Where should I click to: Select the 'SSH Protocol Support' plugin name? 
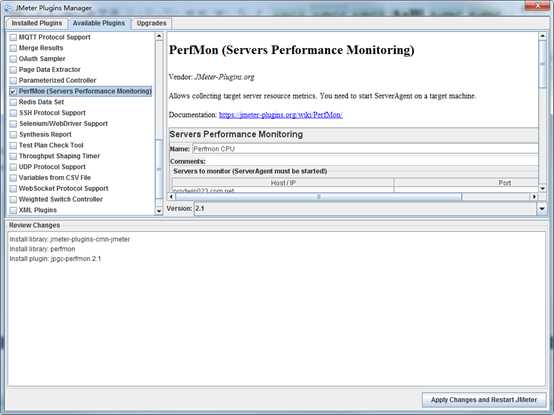pos(52,113)
